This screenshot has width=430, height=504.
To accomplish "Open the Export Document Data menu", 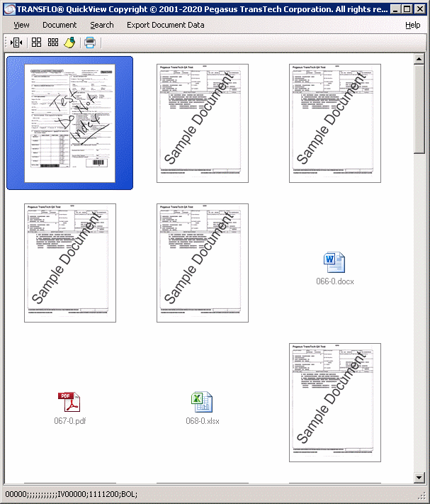I will click(165, 25).
